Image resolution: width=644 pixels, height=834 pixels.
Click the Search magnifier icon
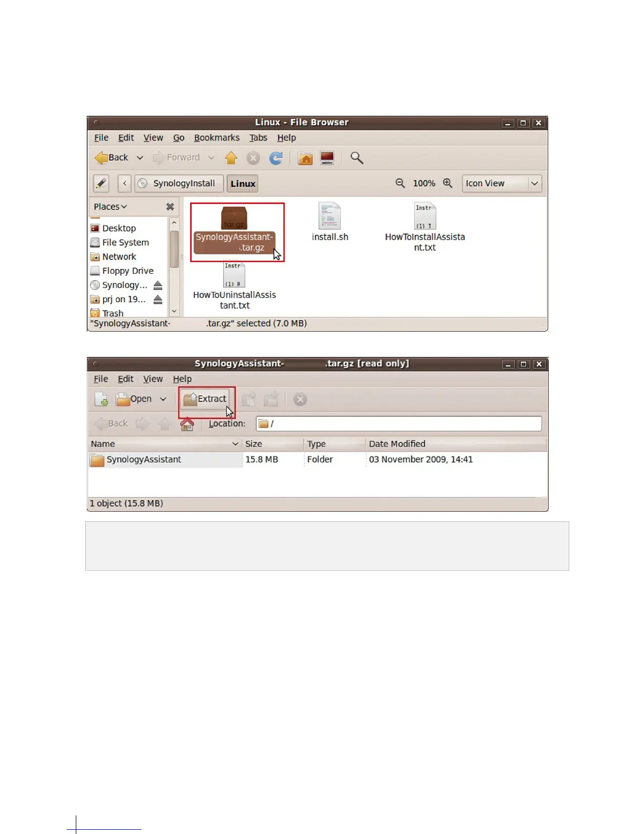[357, 157]
